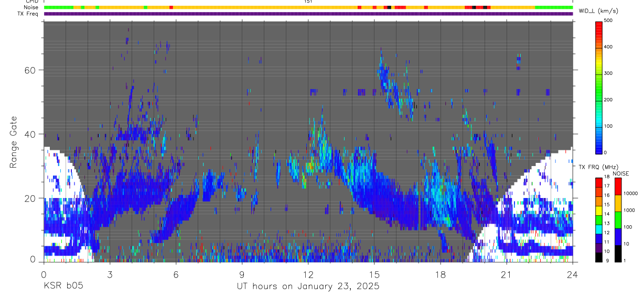Click the 'KSR b05' radar beam label
Image resolution: width=644 pixels, height=297 pixels.
tap(63, 287)
